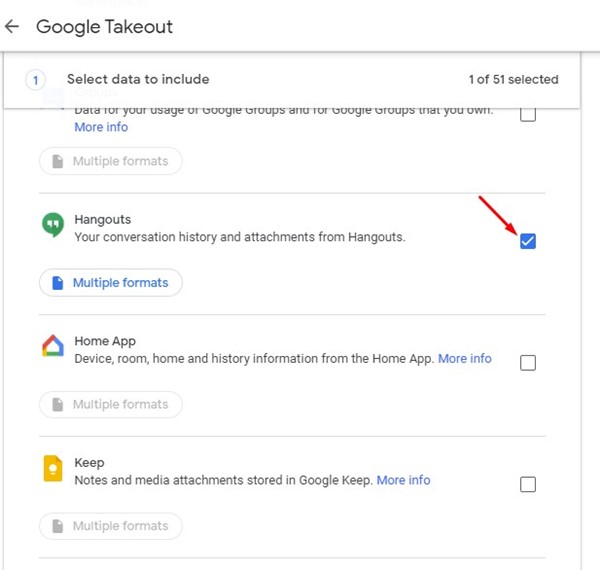Click 'Notes and media attachments stored' description
Image resolution: width=600 pixels, height=570 pixels.
point(223,480)
